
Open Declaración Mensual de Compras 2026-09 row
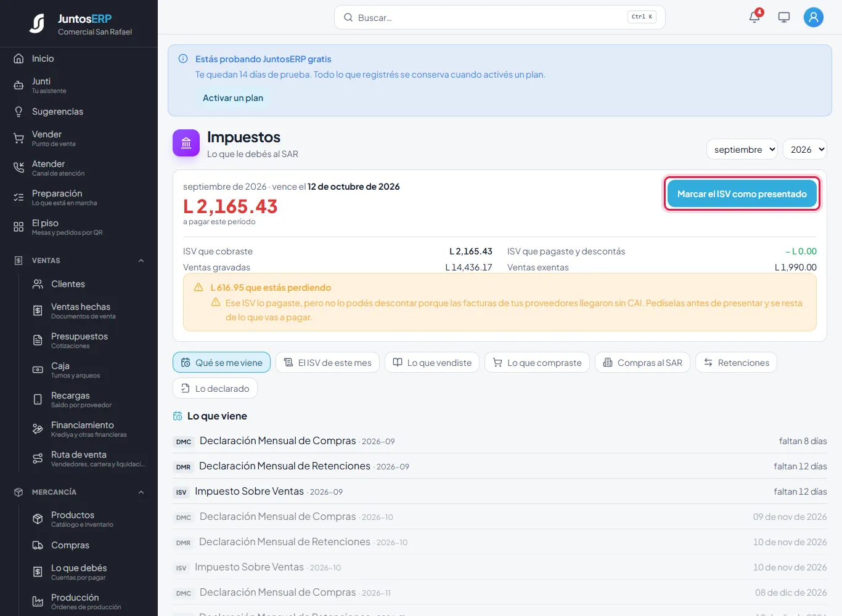[500, 441]
